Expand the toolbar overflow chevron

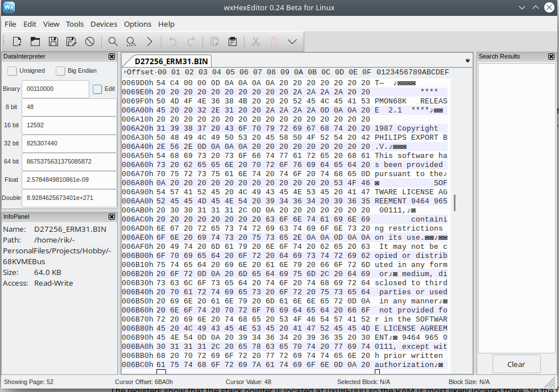(292, 41)
